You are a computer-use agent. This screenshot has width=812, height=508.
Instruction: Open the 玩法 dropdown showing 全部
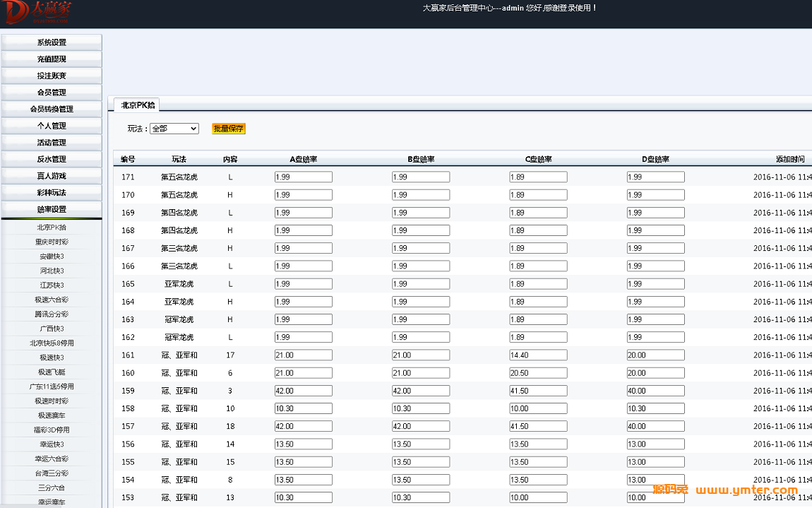click(174, 129)
